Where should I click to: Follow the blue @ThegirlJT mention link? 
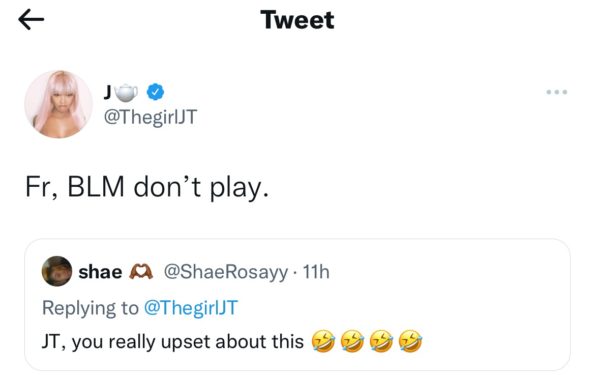[x=191, y=307]
